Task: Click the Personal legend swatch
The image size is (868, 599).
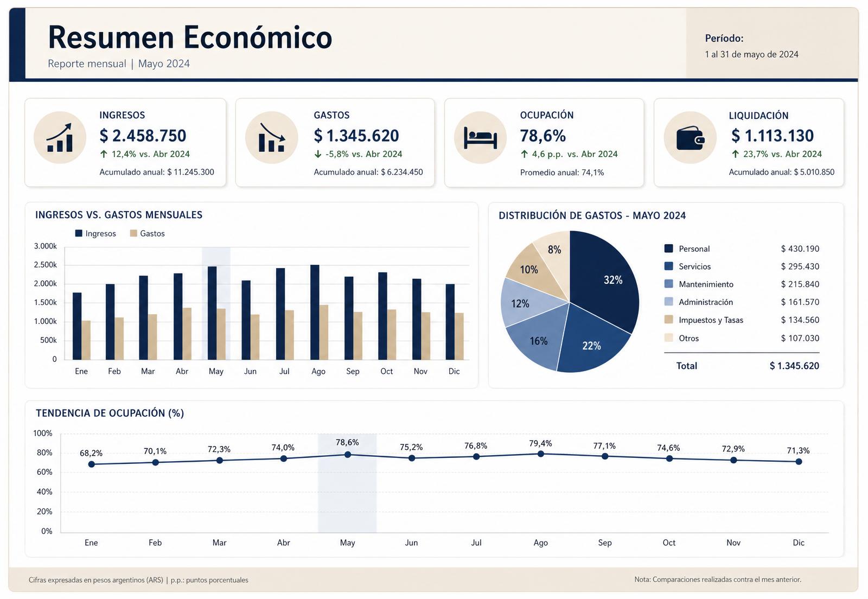Action: [668, 248]
